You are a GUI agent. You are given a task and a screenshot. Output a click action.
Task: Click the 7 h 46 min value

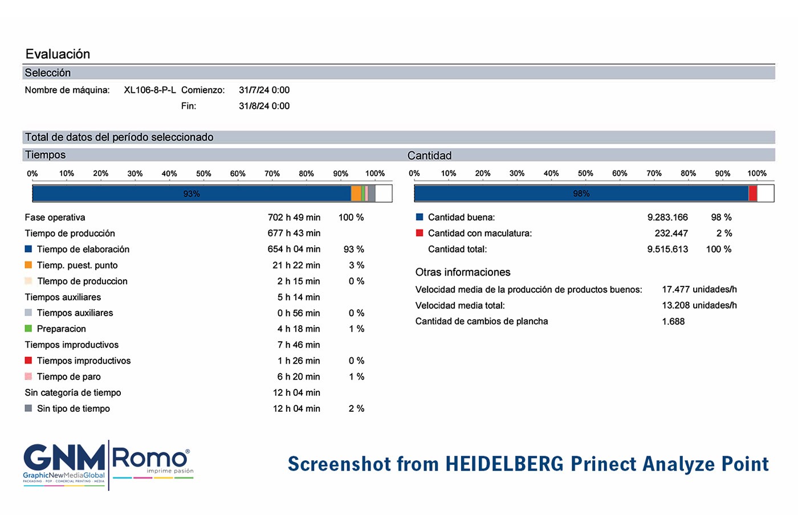[x=299, y=345]
